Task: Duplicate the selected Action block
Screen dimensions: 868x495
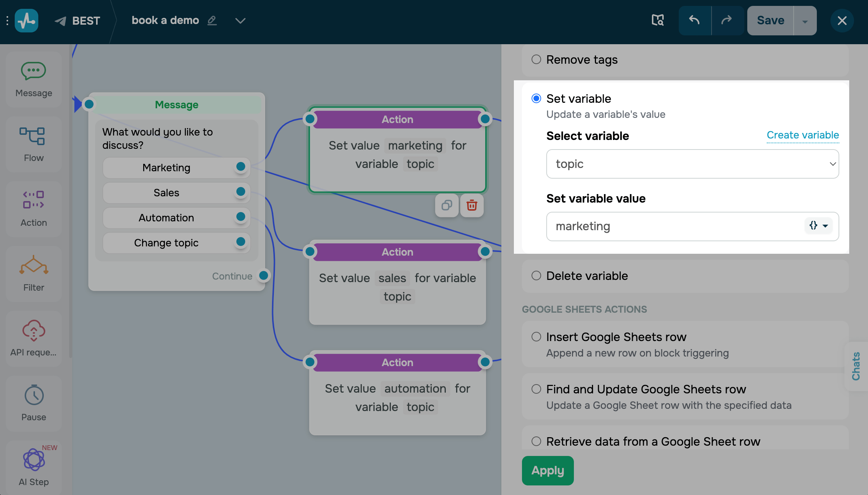Action: (x=447, y=205)
